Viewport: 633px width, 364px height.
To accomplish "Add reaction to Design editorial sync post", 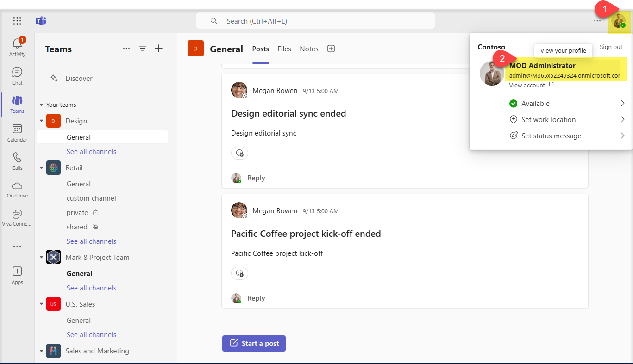I will click(x=239, y=153).
